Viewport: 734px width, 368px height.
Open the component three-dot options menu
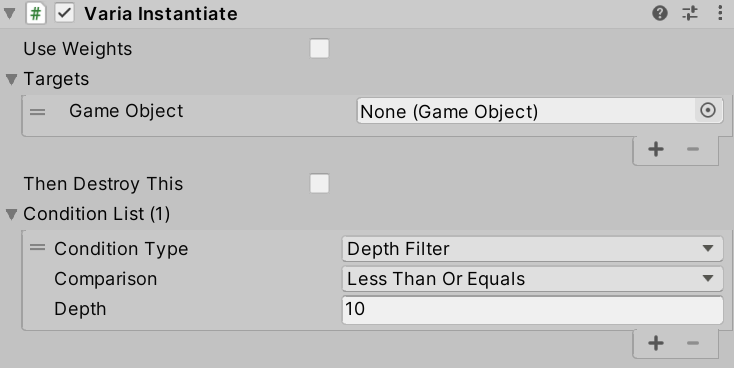720,13
